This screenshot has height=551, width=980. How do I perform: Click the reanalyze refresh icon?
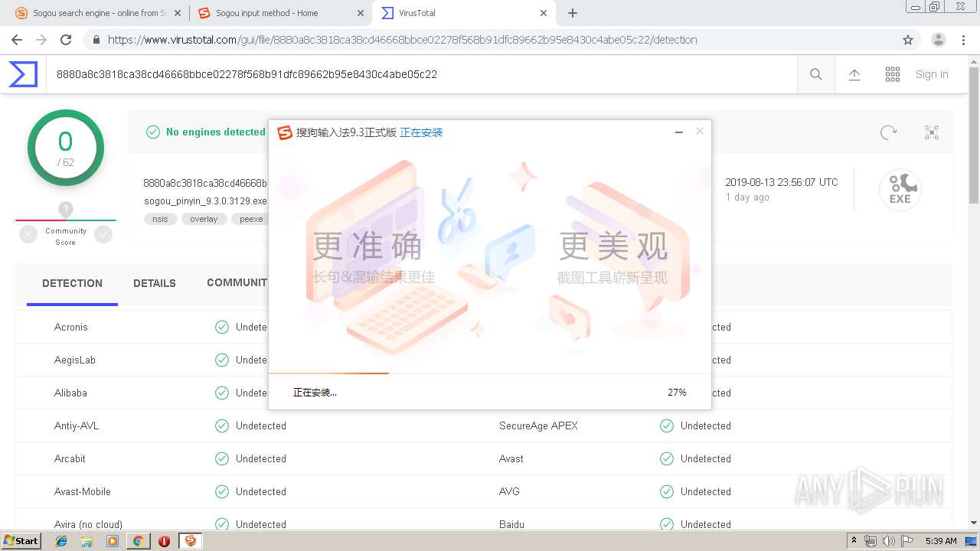click(888, 132)
